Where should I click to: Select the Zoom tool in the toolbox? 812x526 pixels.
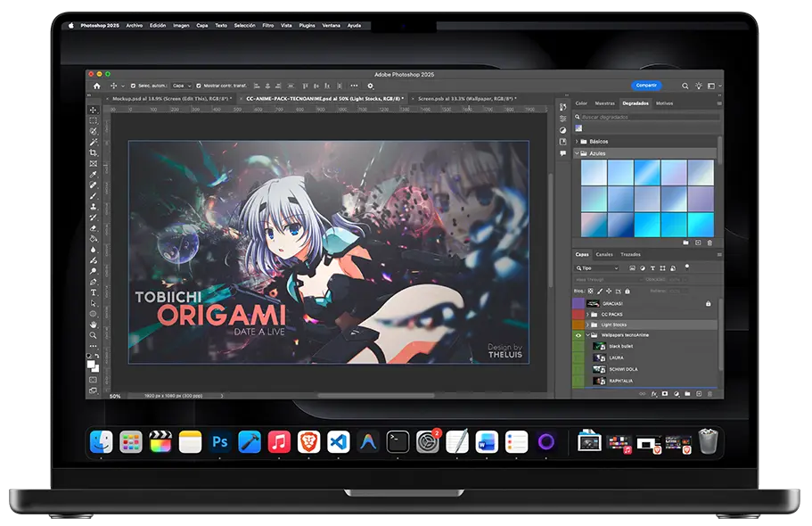coord(94,335)
